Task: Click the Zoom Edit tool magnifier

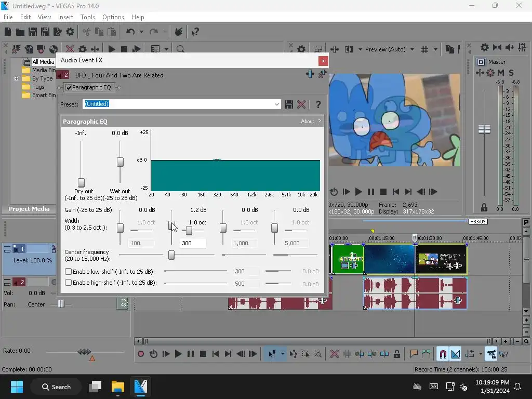Action: point(318,354)
